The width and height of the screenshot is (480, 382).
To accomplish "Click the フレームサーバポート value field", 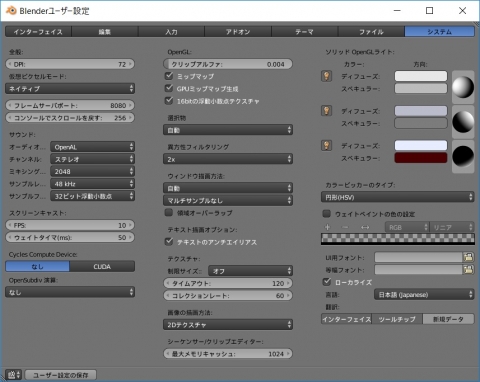I will (x=70, y=105).
